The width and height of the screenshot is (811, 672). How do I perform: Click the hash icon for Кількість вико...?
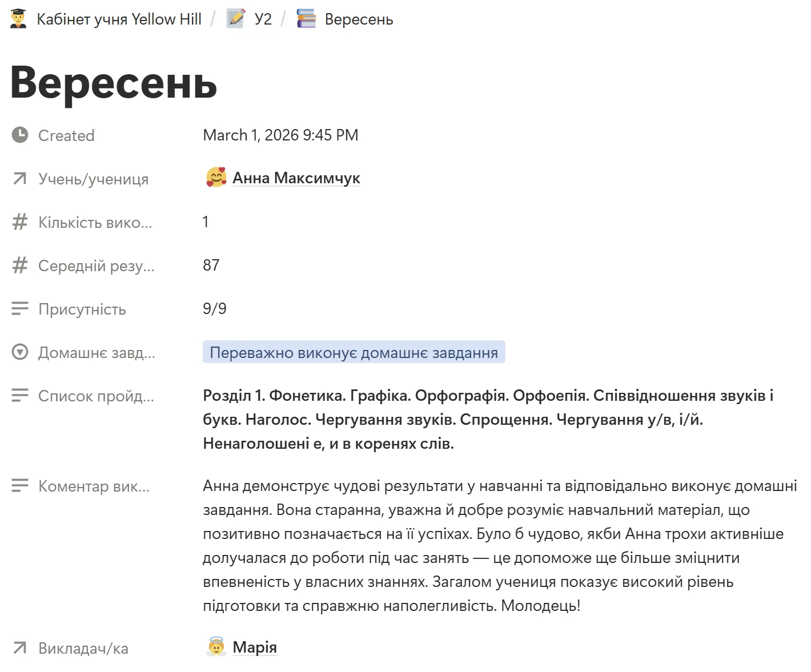pyautogui.click(x=20, y=222)
